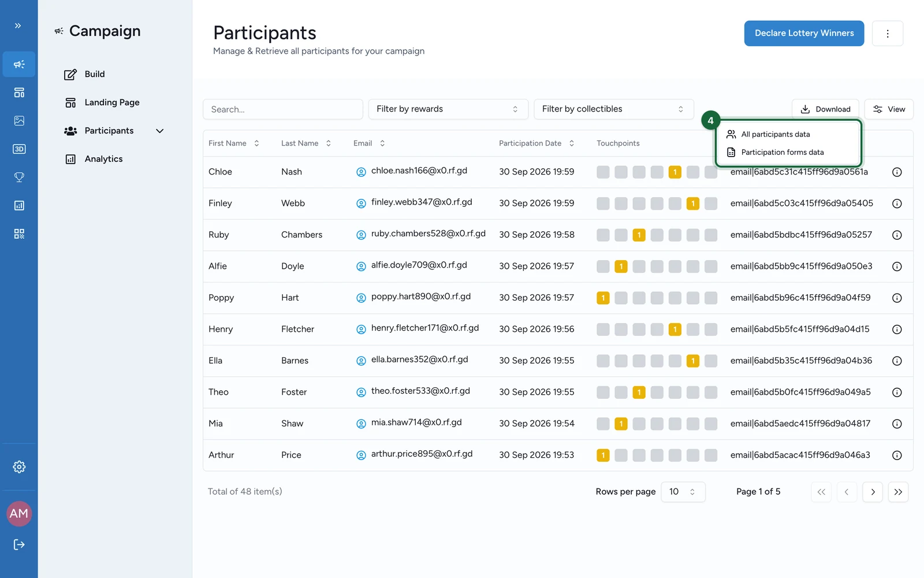The height and width of the screenshot is (578, 924).
Task: Click the AM user avatar
Action: click(x=19, y=513)
